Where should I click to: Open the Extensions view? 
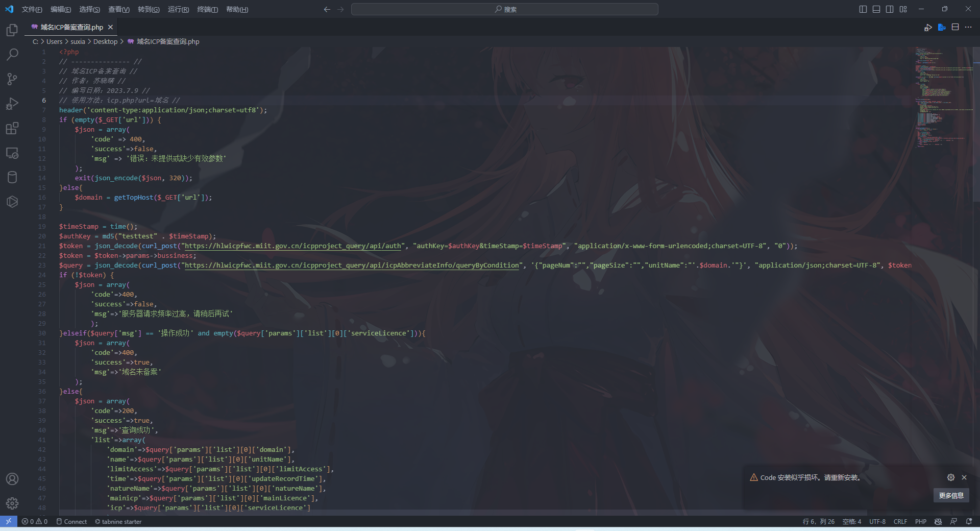(x=12, y=128)
